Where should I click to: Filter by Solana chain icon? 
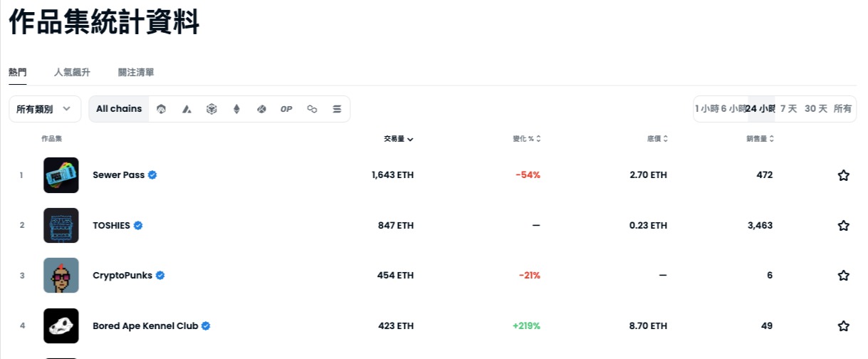(x=337, y=109)
